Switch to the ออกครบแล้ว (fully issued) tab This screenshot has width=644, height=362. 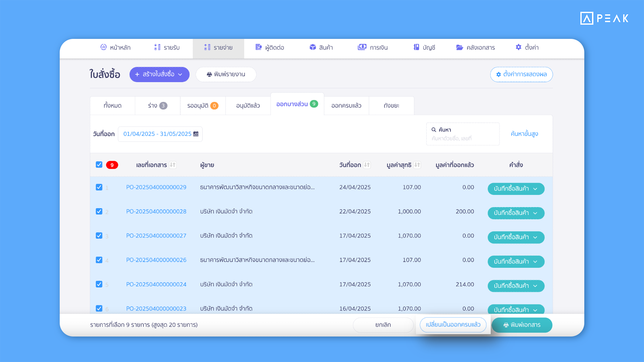tap(346, 106)
